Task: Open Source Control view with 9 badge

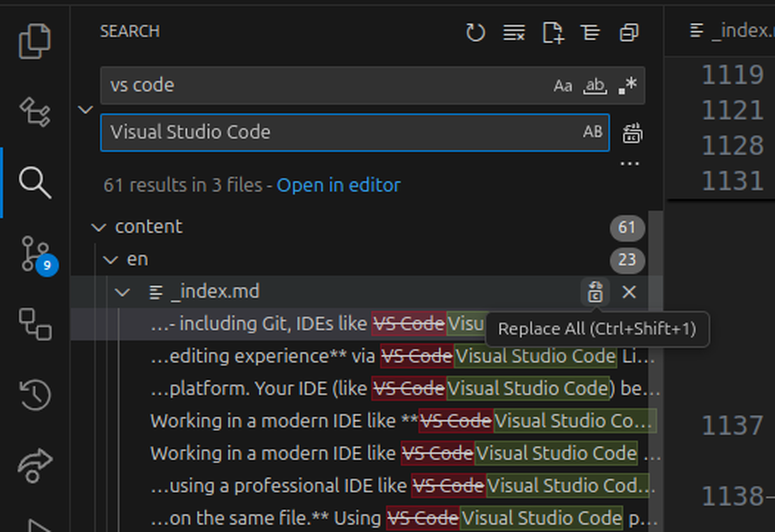Action: tap(38, 255)
